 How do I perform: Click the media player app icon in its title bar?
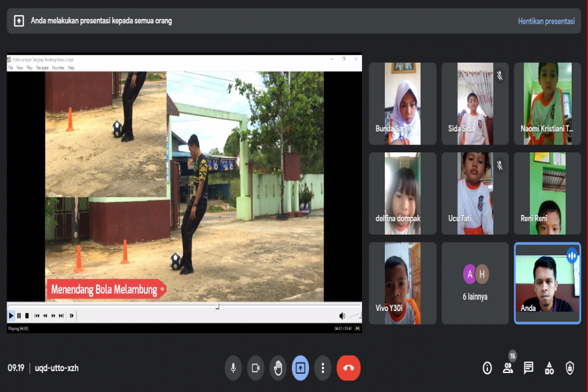[x=9, y=59]
